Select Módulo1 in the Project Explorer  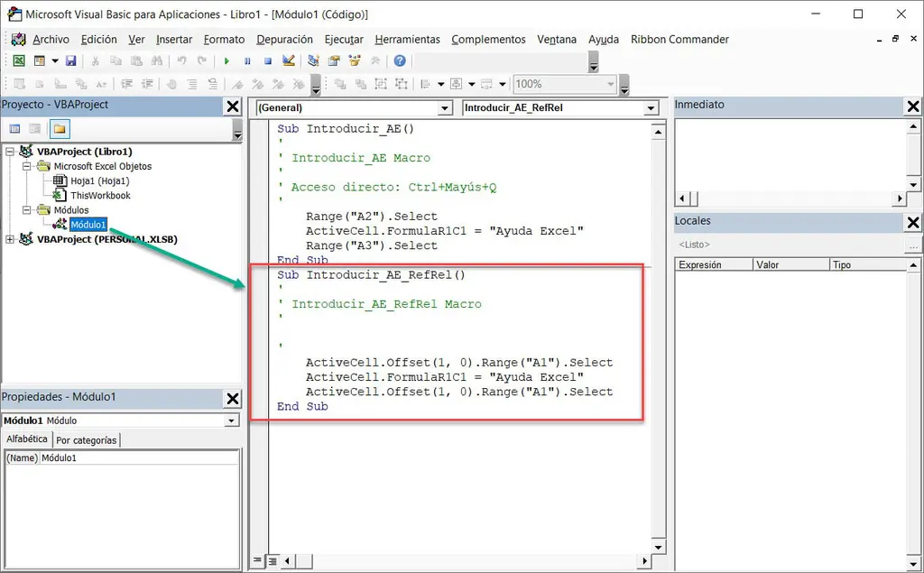[x=88, y=225]
